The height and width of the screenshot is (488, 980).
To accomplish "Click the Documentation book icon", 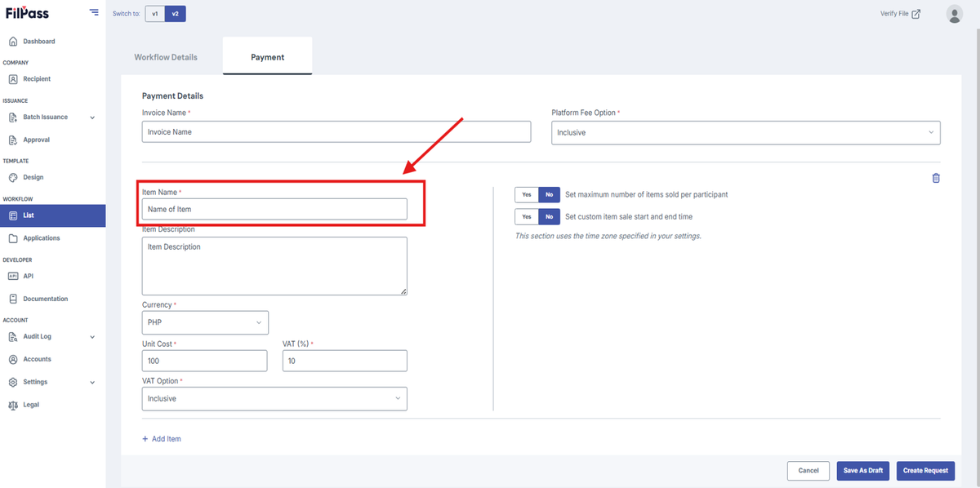I will [13, 299].
